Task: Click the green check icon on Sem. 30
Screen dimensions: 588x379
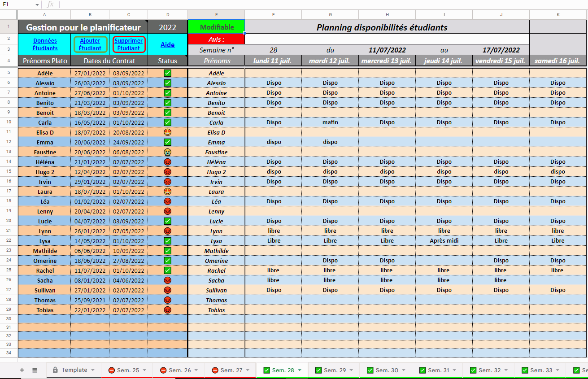Action: (x=370, y=370)
